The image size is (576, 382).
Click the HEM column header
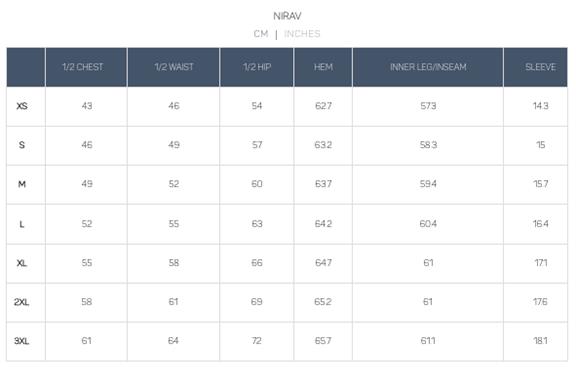click(x=323, y=67)
